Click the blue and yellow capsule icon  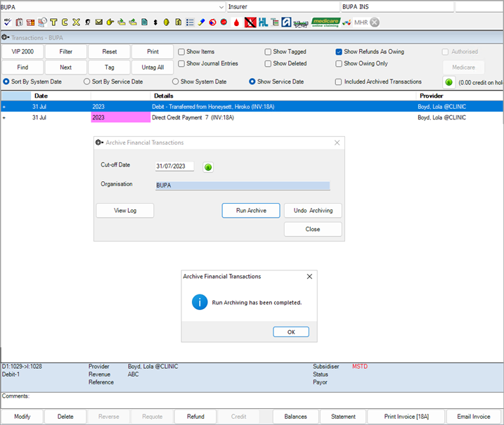click(201, 22)
